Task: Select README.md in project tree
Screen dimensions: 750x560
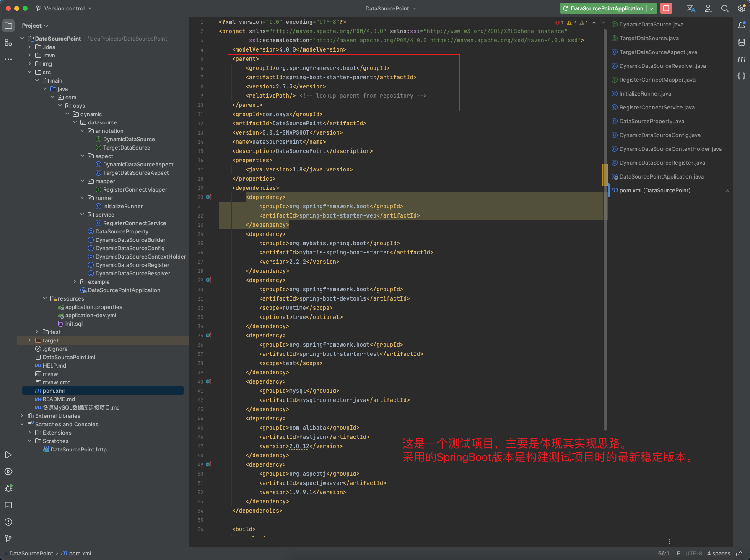Action: point(59,399)
